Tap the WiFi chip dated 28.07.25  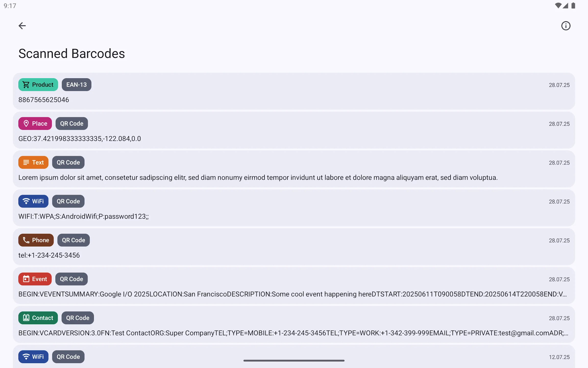coord(33,201)
